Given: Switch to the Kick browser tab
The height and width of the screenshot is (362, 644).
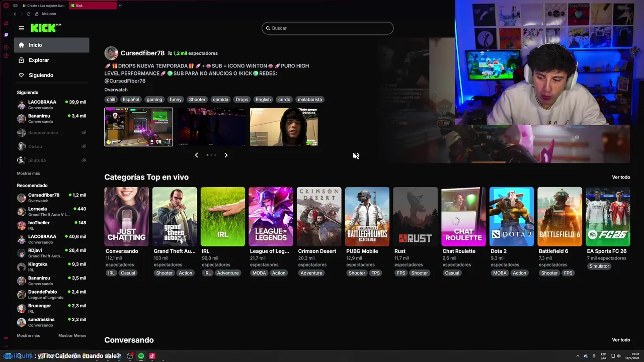Looking at the screenshot, I should (93, 6).
